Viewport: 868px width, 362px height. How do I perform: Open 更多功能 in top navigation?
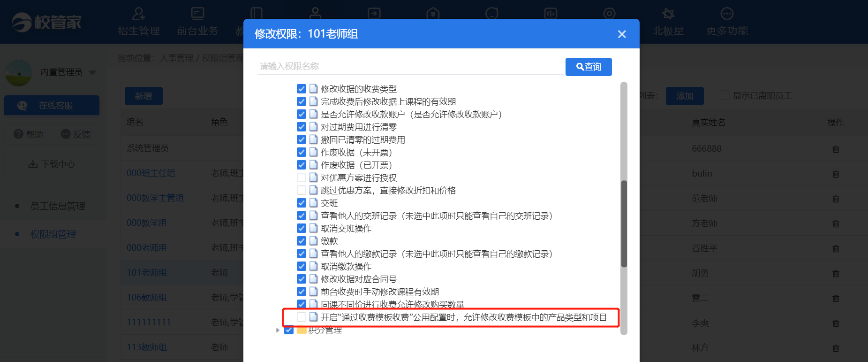[x=727, y=22]
